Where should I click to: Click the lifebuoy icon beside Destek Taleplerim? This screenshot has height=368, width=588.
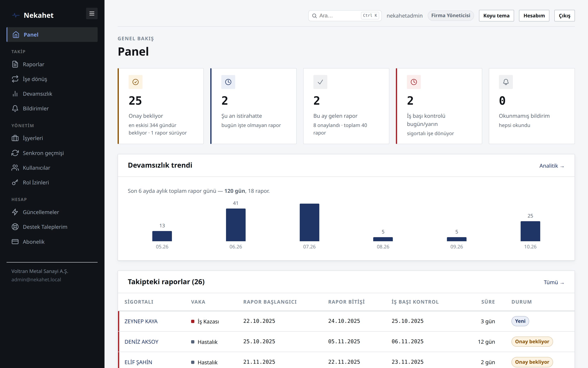(x=15, y=227)
